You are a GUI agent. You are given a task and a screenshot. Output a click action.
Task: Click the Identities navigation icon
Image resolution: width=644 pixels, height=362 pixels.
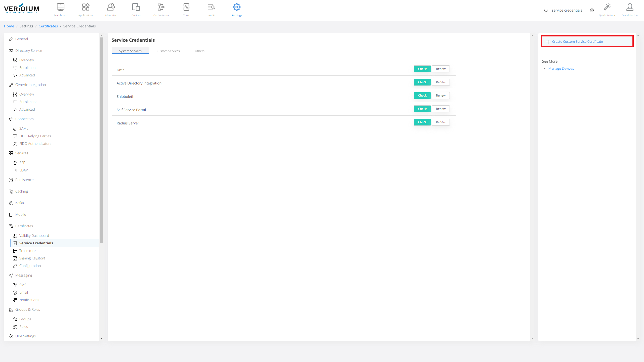pos(111,10)
